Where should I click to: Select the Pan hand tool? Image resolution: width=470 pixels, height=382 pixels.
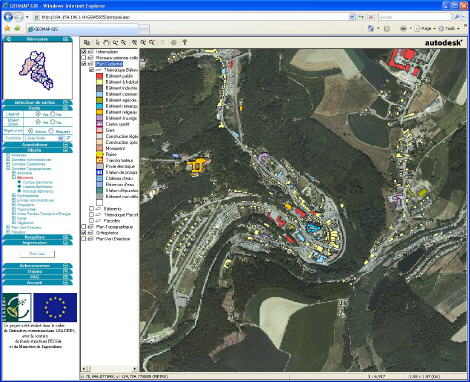click(106, 43)
